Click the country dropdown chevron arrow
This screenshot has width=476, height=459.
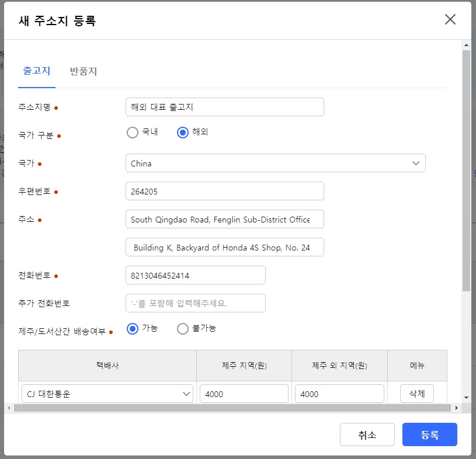416,164
